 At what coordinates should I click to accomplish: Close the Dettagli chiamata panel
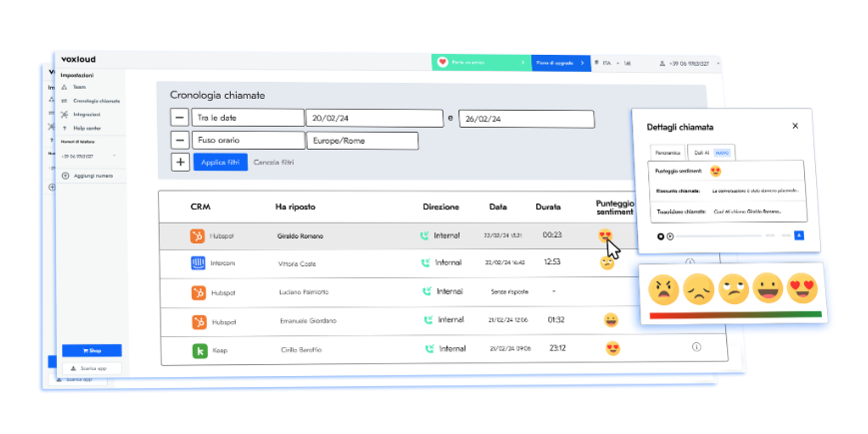(x=795, y=127)
